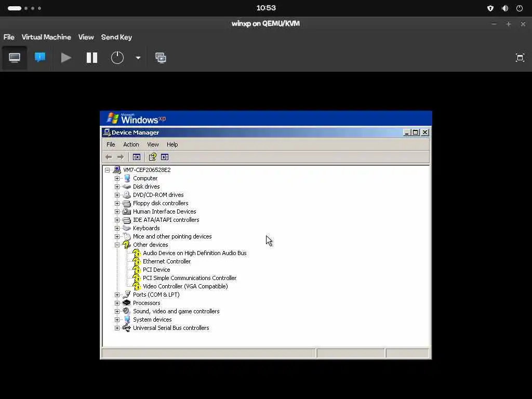Click the shield icon in top bar
The image size is (532, 399).
pos(490,8)
